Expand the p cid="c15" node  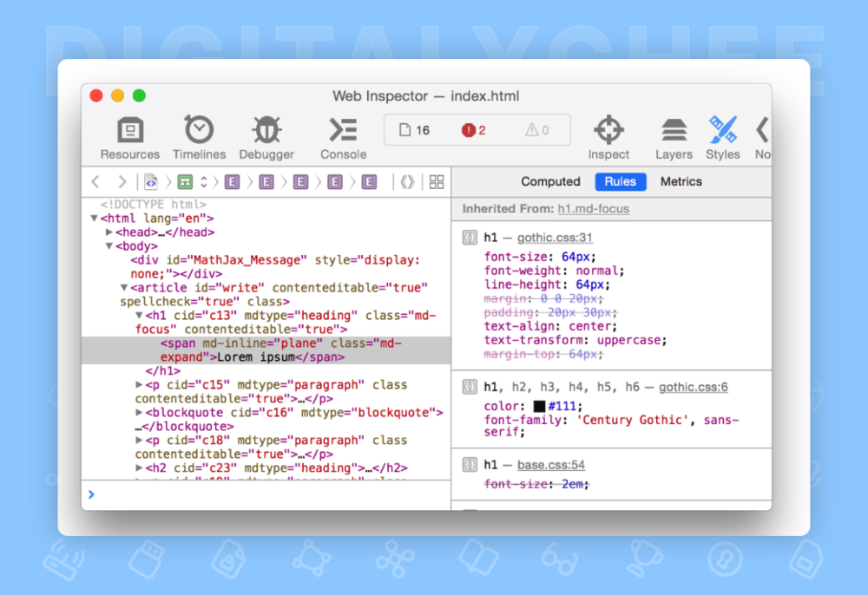tap(139, 384)
